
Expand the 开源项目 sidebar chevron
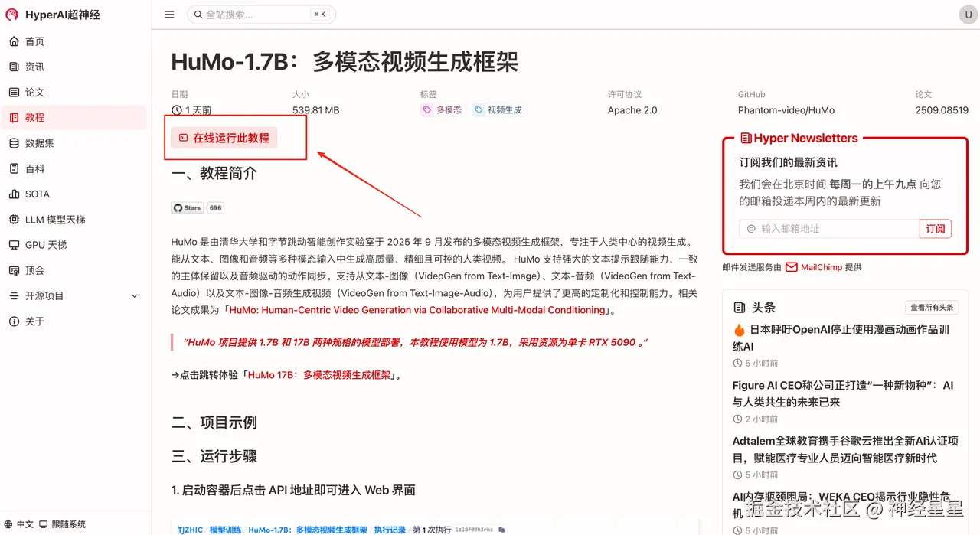pos(135,296)
